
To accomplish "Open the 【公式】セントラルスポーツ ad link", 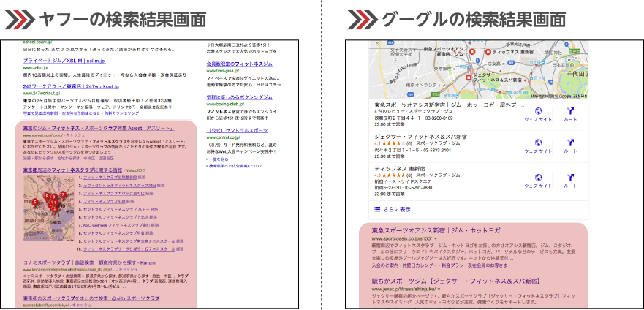I will pos(237,131).
